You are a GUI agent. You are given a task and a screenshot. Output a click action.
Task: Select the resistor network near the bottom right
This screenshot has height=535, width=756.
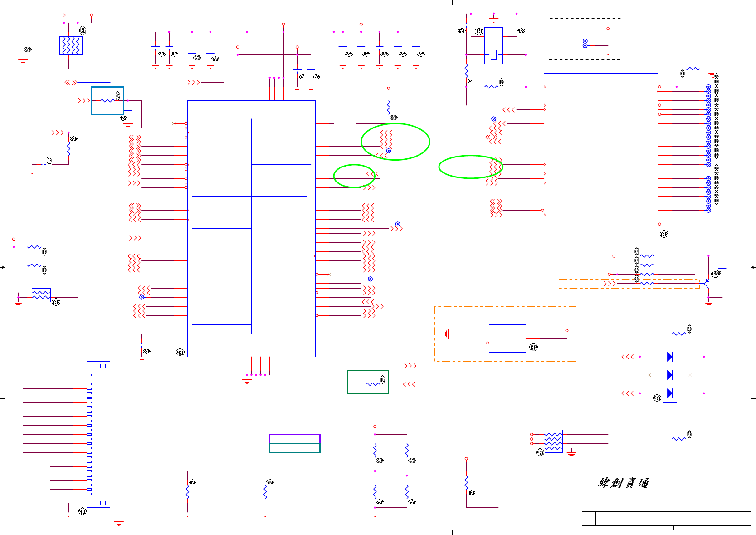pyautogui.click(x=553, y=441)
